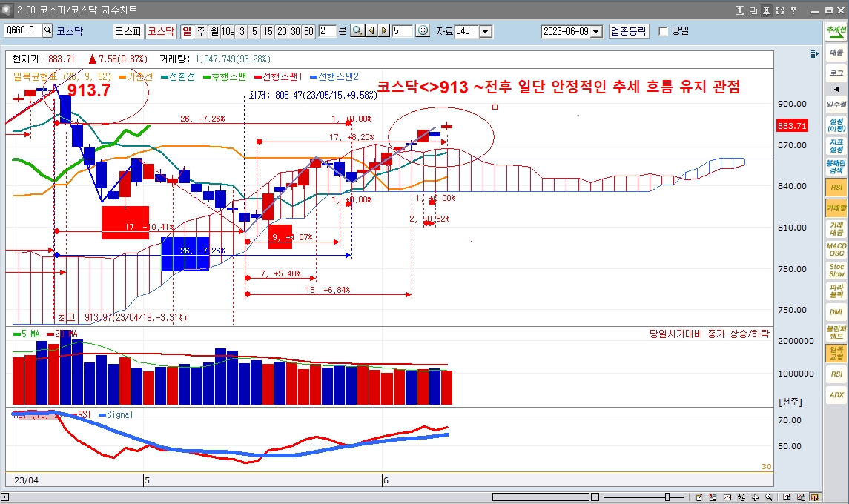
Task: Toggle the DMI indicator button
Action: point(836,312)
